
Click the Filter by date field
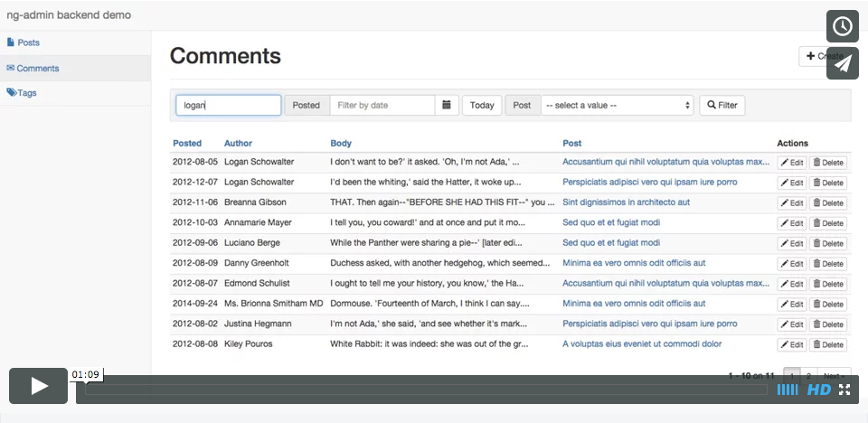click(x=382, y=105)
